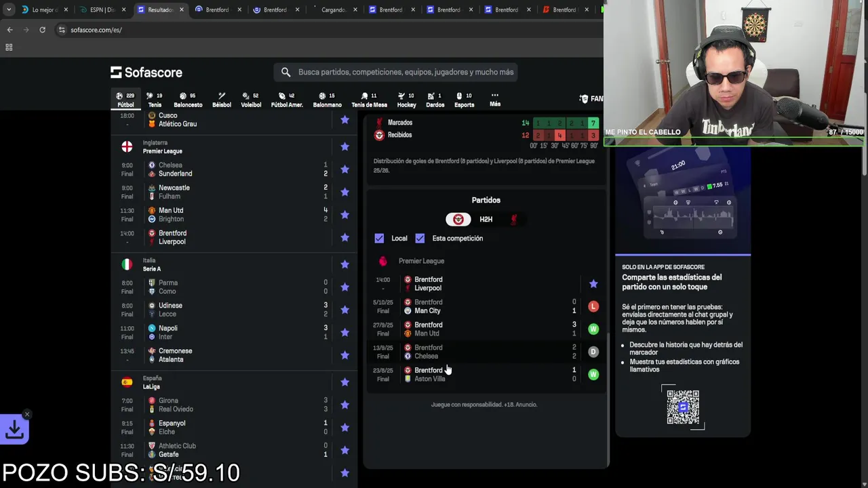This screenshot has height=488, width=868.
Task: Star the Inglaterra Premier League competition
Action: pyautogui.click(x=344, y=146)
